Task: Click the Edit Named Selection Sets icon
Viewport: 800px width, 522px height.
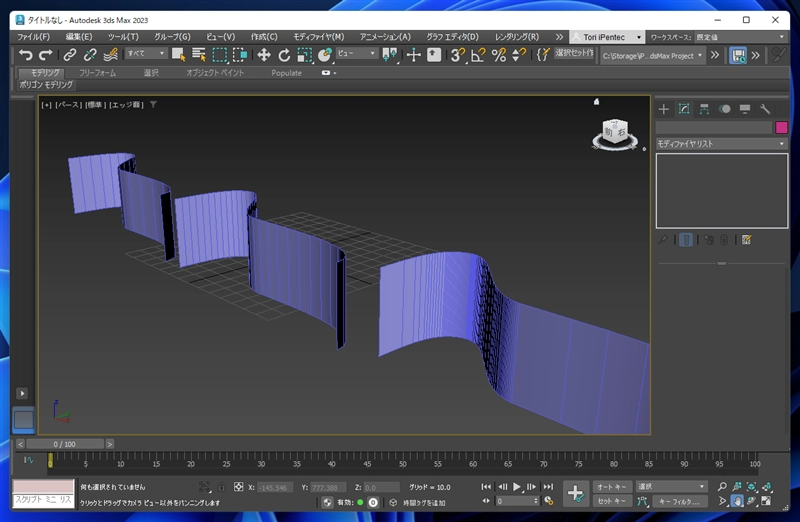Action: 543,55
